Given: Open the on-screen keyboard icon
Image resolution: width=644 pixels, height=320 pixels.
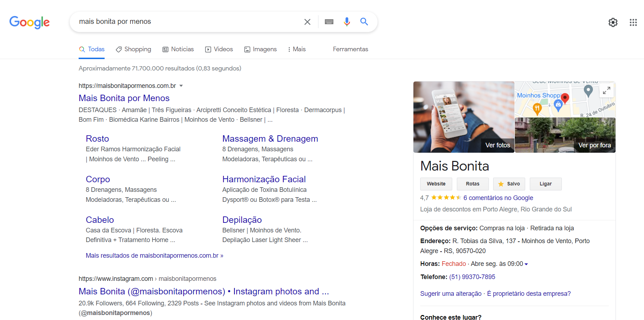Looking at the screenshot, I should pyautogui.click(x=329, y=22).
